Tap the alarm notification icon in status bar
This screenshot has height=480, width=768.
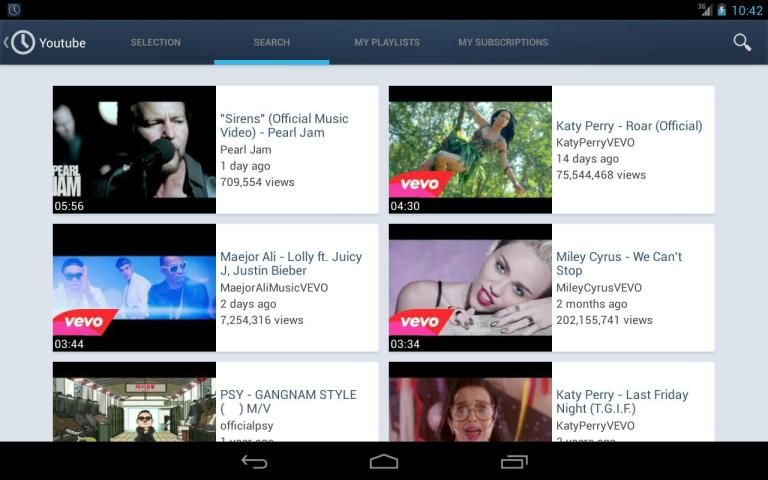(14, 10)
